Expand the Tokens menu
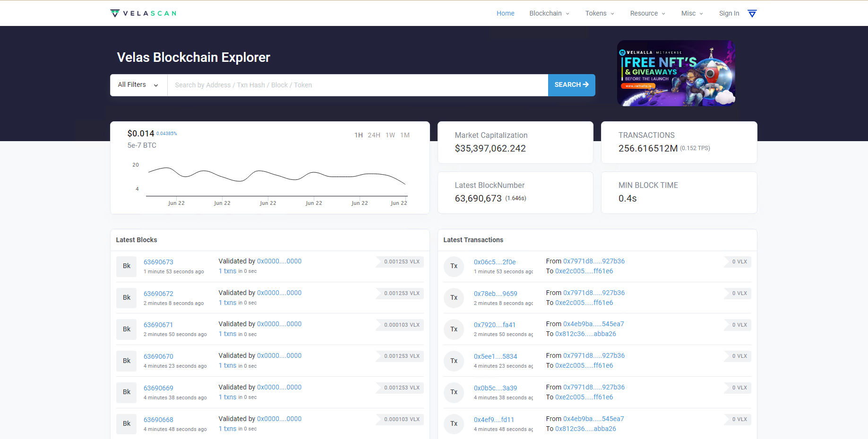 pos(600,14)
